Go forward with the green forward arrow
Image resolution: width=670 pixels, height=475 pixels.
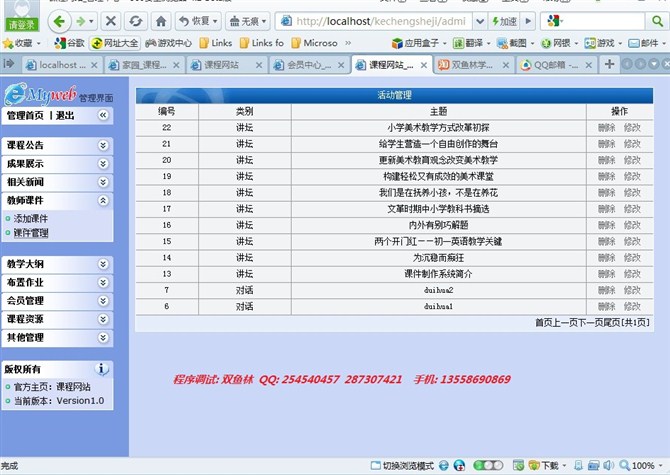tap(81, 21)
